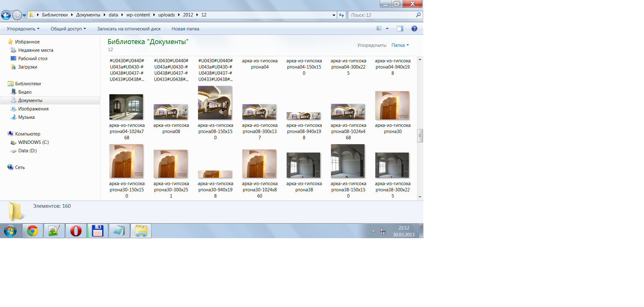Open the 'Data (D:)' drive
The width and height of the screenshot is (644, 307).
click(x=27, y=150)
